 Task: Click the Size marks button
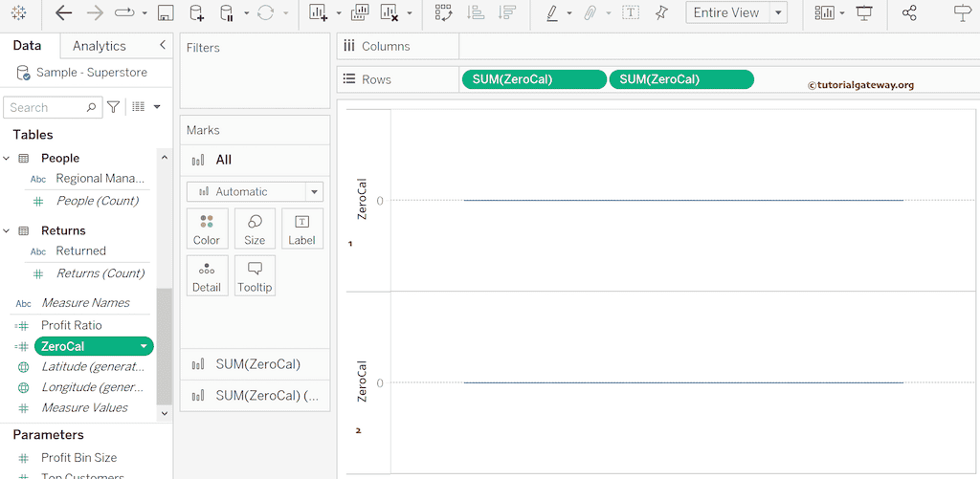coord(255,229)
